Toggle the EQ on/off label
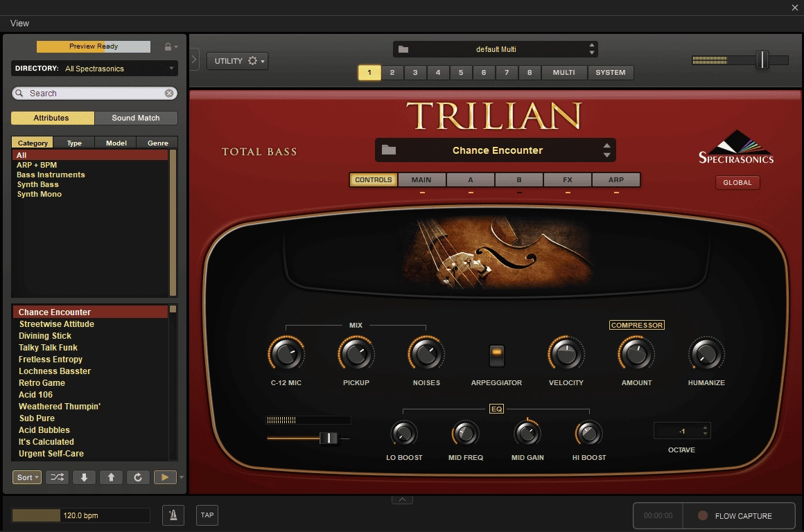This screenshot has width=804, height=532. (496, 409)
